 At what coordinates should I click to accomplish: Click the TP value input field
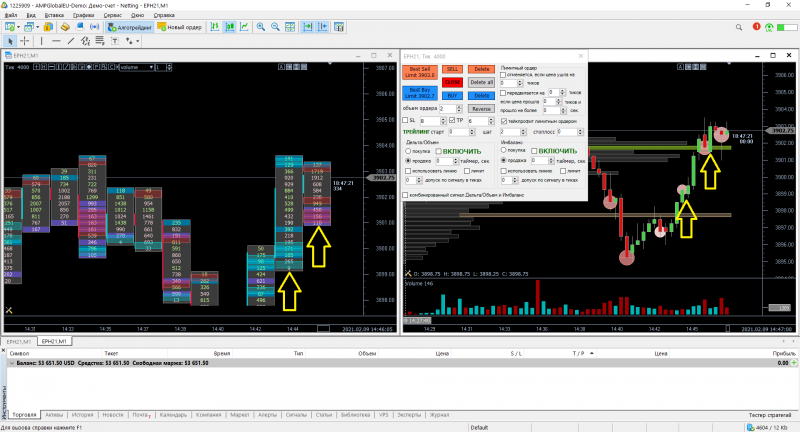[478, 121]
